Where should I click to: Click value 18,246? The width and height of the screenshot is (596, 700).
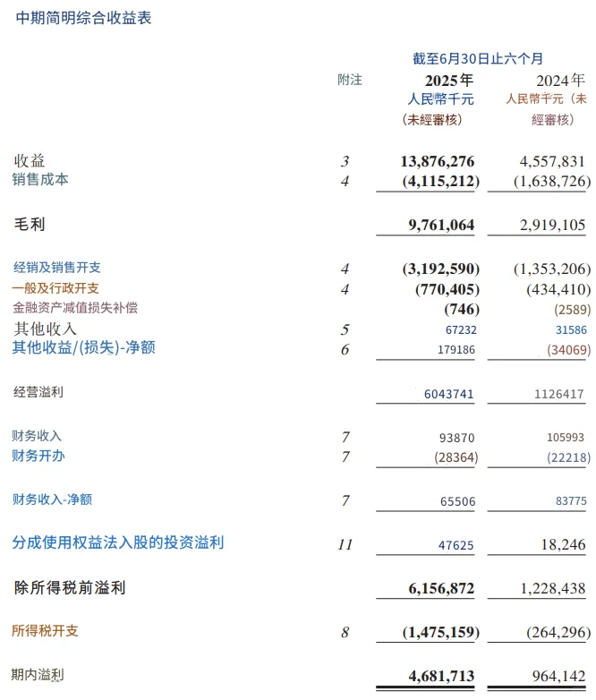coord(564,544)
